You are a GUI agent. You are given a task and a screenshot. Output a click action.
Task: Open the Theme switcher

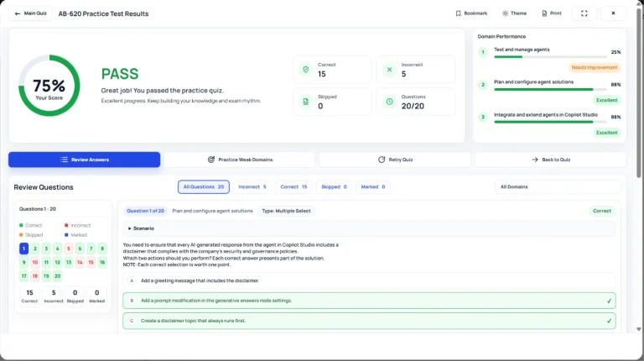click(514, 13)
